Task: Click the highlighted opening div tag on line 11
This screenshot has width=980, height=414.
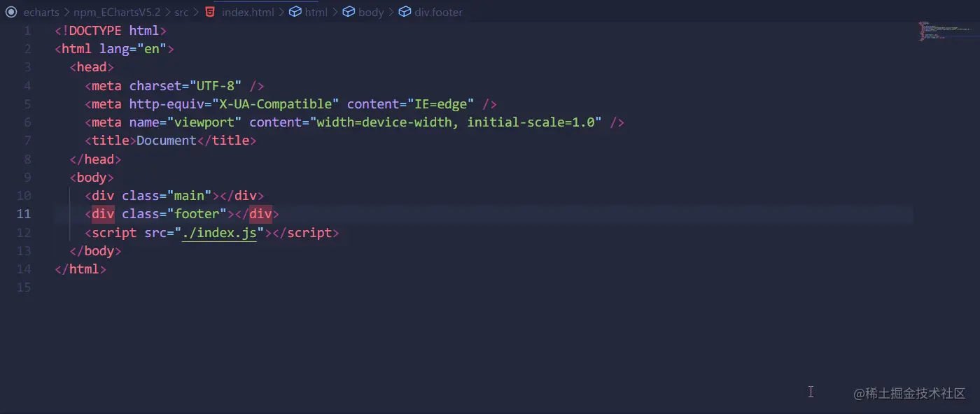Action: [103, 214]
